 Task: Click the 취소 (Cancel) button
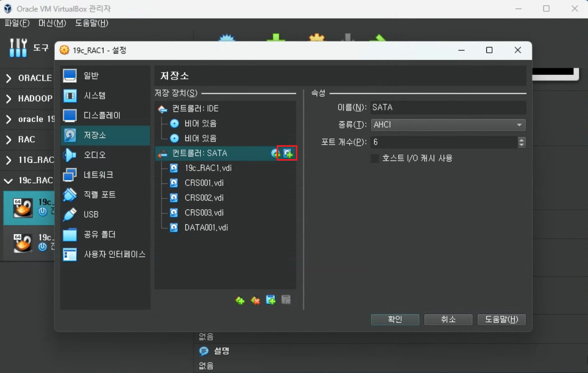point(448,319)
